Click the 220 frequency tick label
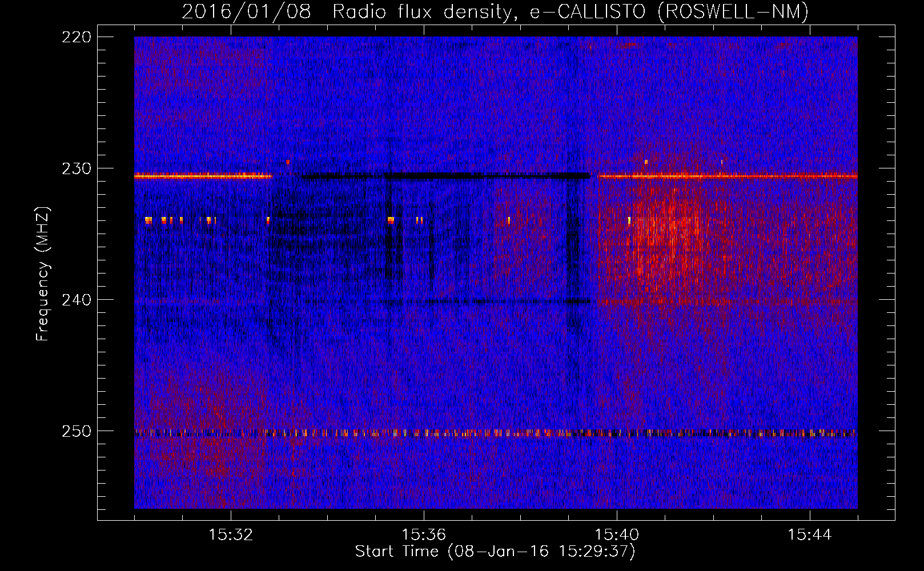The height and width of the screenshot is (571, 924). tap(76, 37)
